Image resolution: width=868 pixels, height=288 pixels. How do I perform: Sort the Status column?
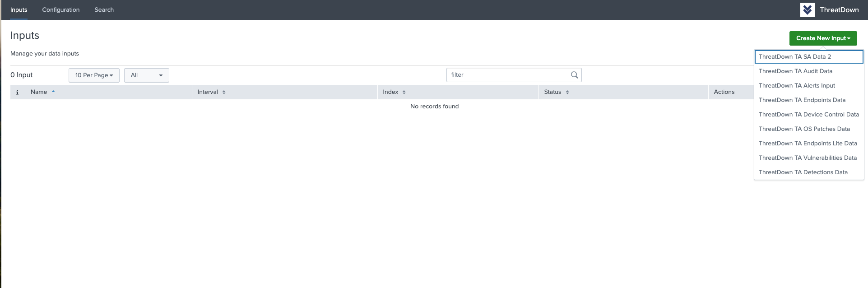tap(567, 92)
